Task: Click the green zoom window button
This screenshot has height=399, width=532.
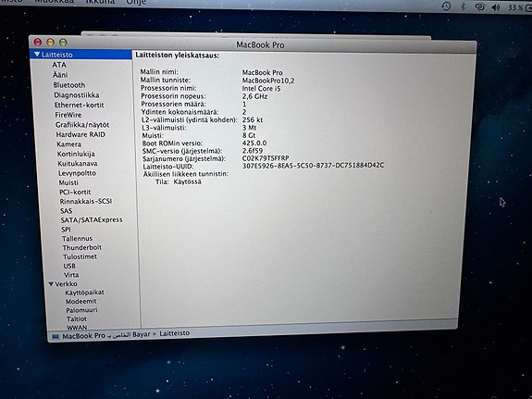Action: tap(63, 42)
